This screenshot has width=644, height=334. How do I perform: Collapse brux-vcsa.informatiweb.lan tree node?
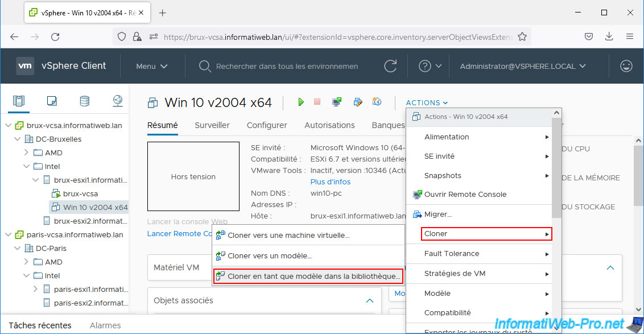click(8, 125)
